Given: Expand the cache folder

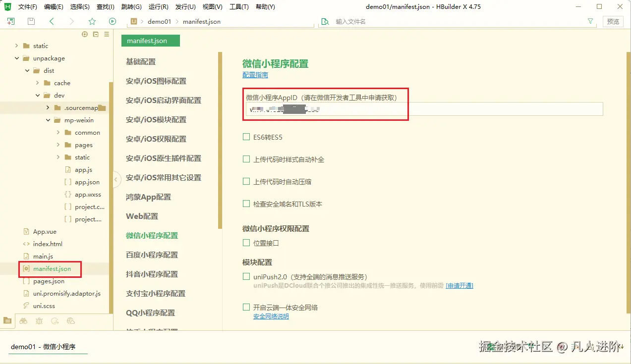Looking at the screenshot, I should pyautogui.click(x=38, y=83).
